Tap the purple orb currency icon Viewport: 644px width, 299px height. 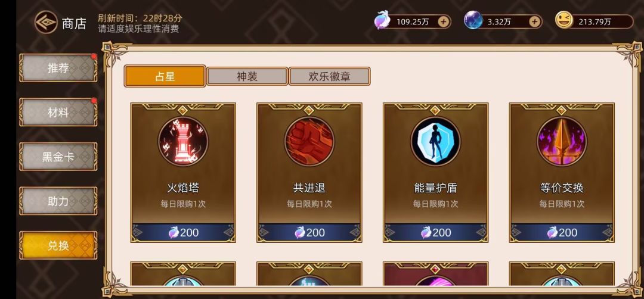point(473,20)
